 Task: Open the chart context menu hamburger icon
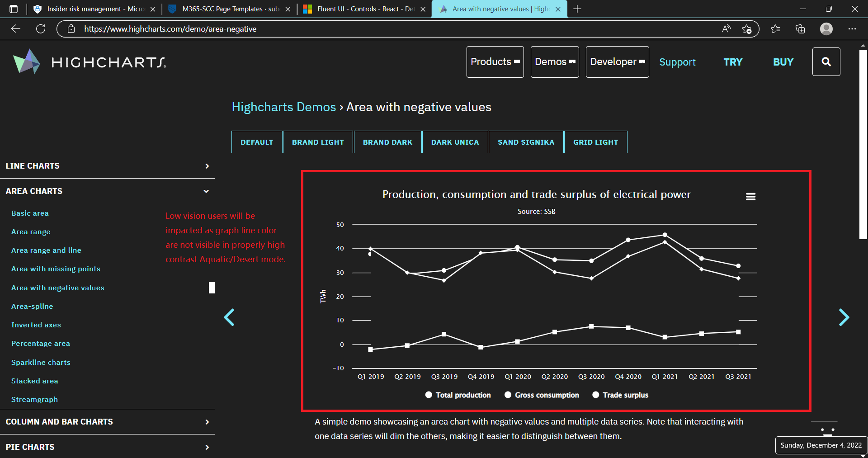(x=750, y=196)
